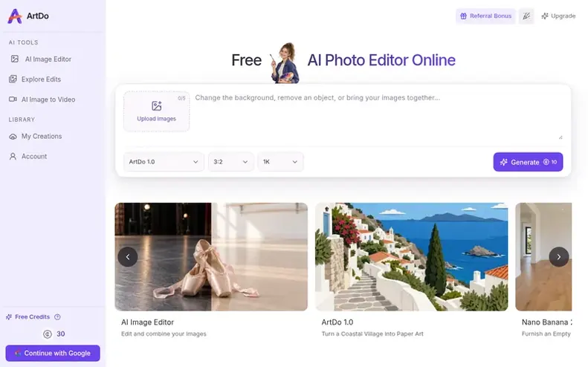The width and height of the screenshot is (588, 367).
Task: Click the Nano Banana card title
Action: click(x=546, y=322)
